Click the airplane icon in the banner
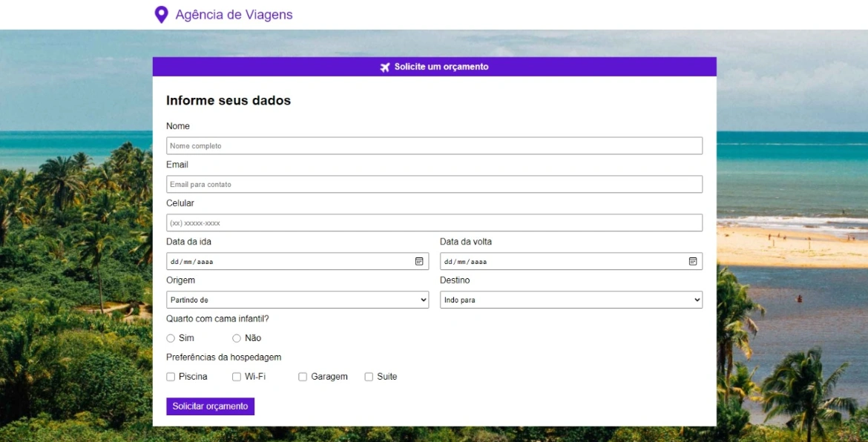The width and height of the screenshot is (868, 442). [384, 67]
